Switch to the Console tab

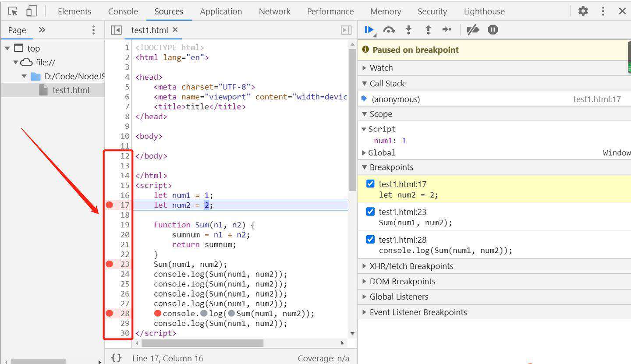point(123,11)
